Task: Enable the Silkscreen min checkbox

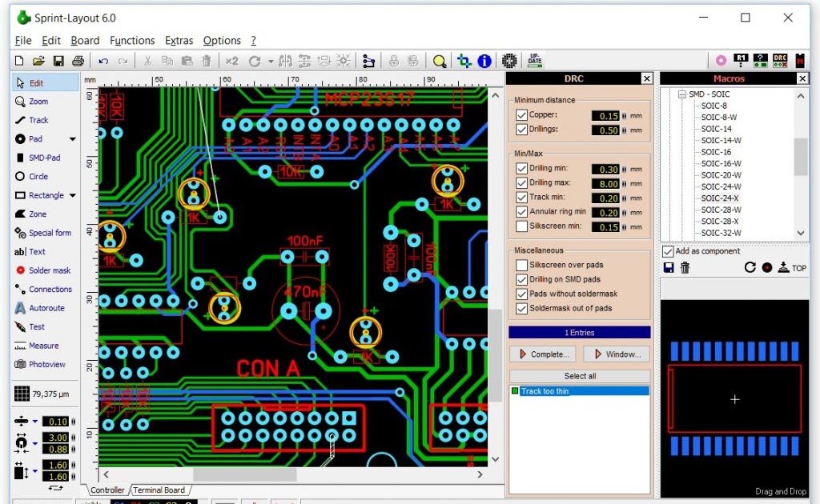Action: click(x=521, y=226)
